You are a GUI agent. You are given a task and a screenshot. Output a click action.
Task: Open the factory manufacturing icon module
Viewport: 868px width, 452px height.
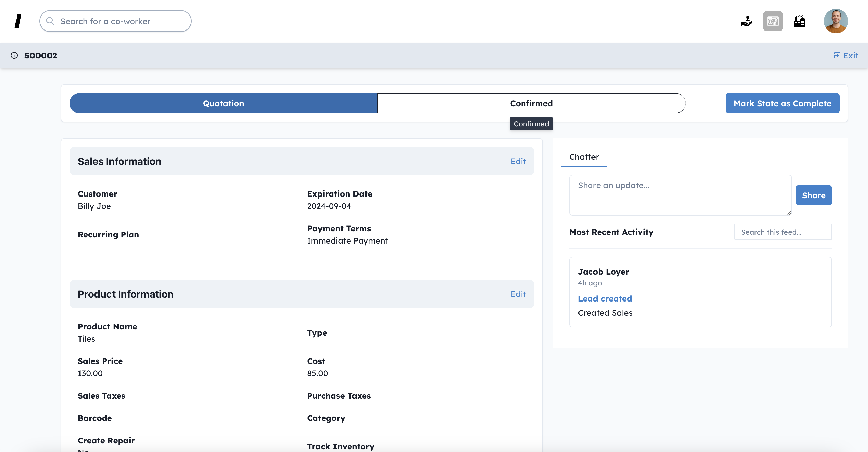tap(799, 21)
